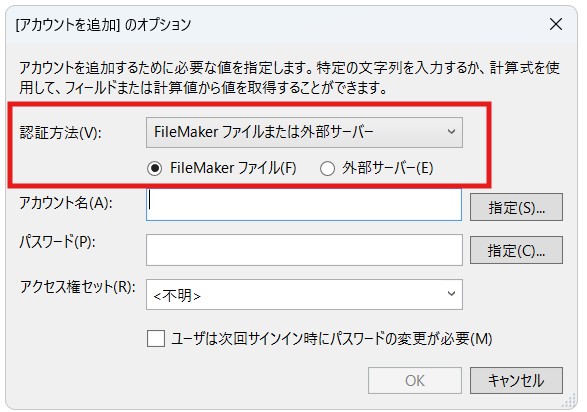Select the FileMaker ファイル(F) radio button
Screen dimensions: 587x412
coord(155,168)
